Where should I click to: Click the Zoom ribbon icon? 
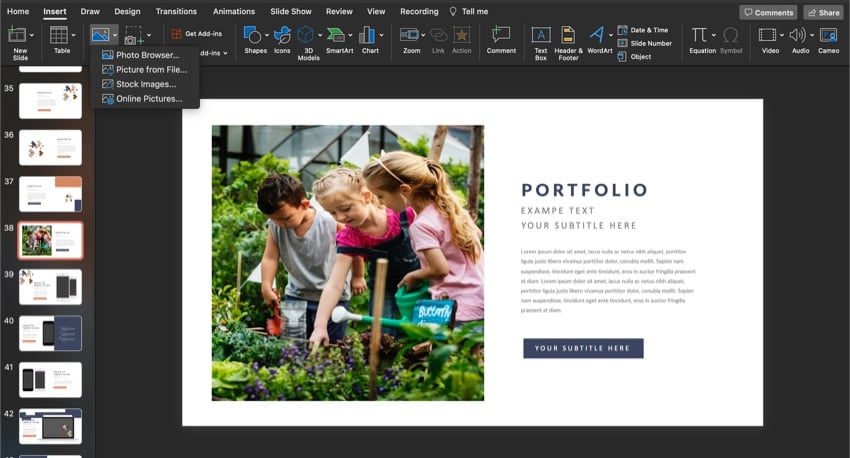410,37
